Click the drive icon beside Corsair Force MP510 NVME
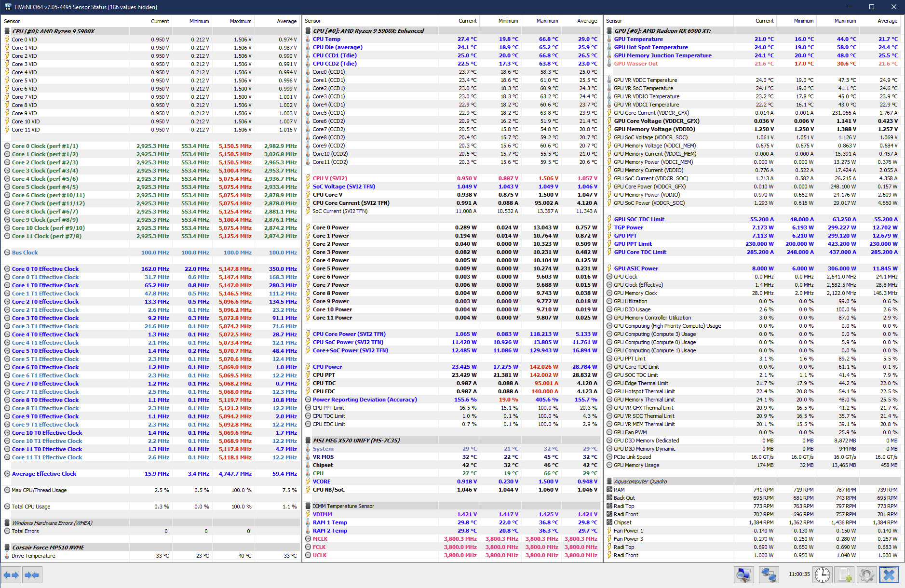 (7, 548)
